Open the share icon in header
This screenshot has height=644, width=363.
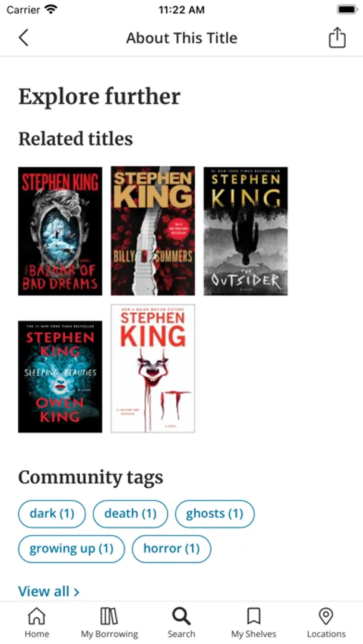point(337,38)
